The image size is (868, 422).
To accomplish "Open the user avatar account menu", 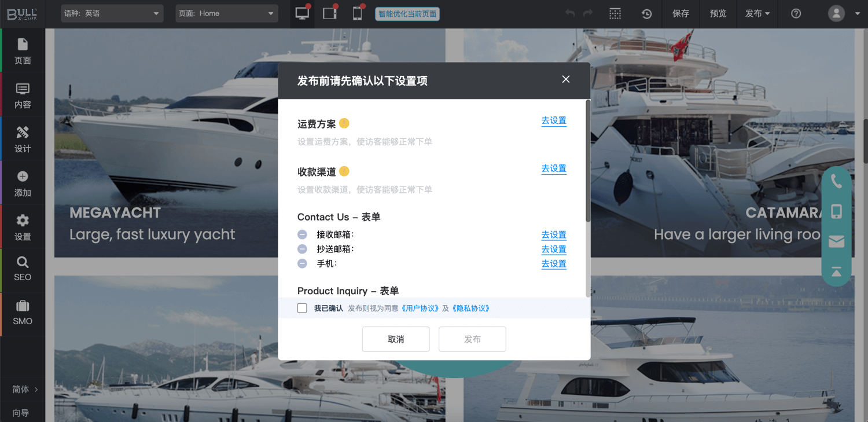I will point(836,13).
